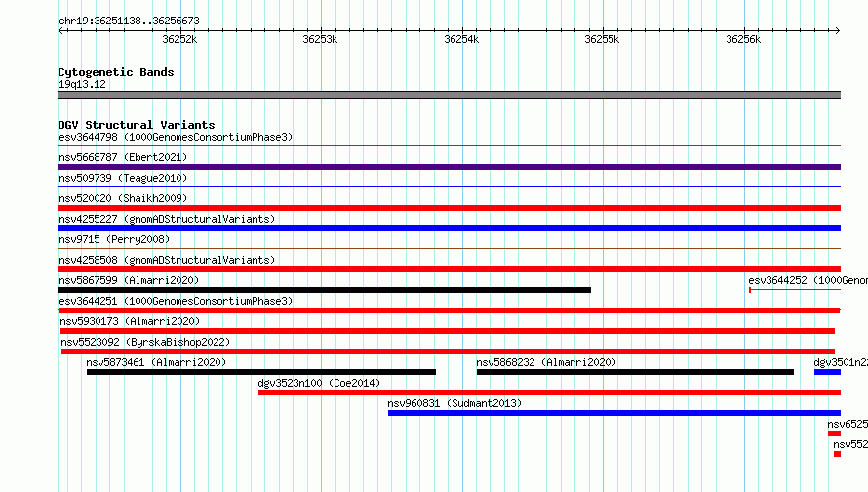This screenshot has height=492, width=868.
Task: Click the small nsv6525 red bar
Action: pos(834,433)
